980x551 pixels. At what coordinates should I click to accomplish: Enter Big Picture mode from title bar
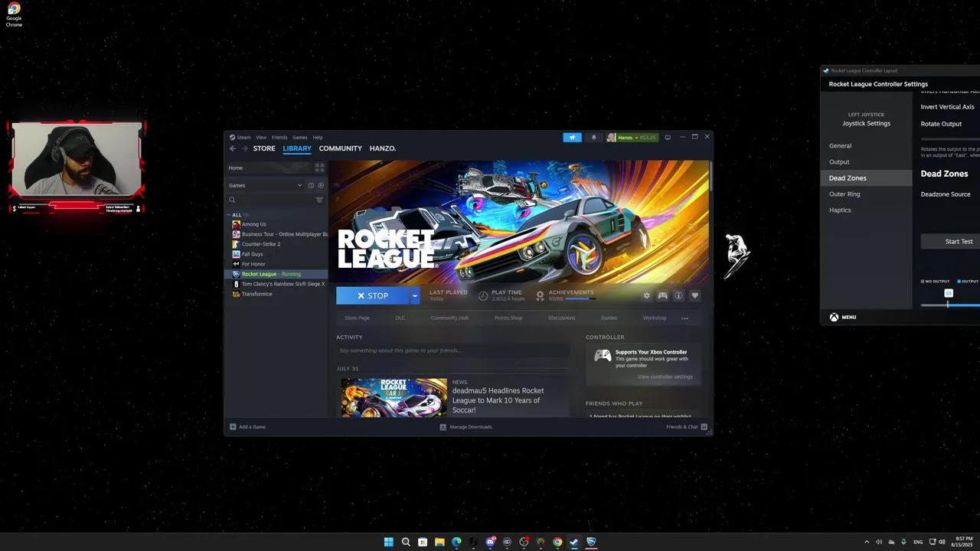pos(668,138)
